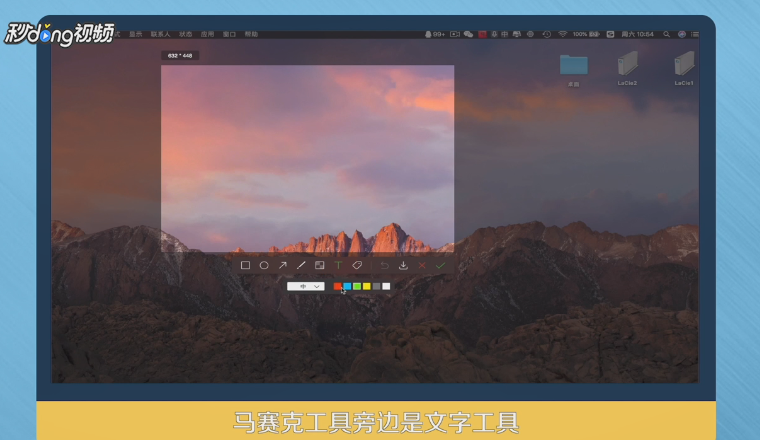
Task: Open the 状态 menu
Action: [x=186, y=34]
